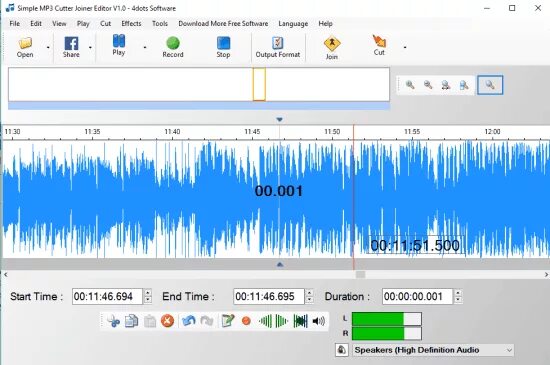Screen dimensions: 550x365
Task: Open the Speakers output device dropdown
Action: 433,350
